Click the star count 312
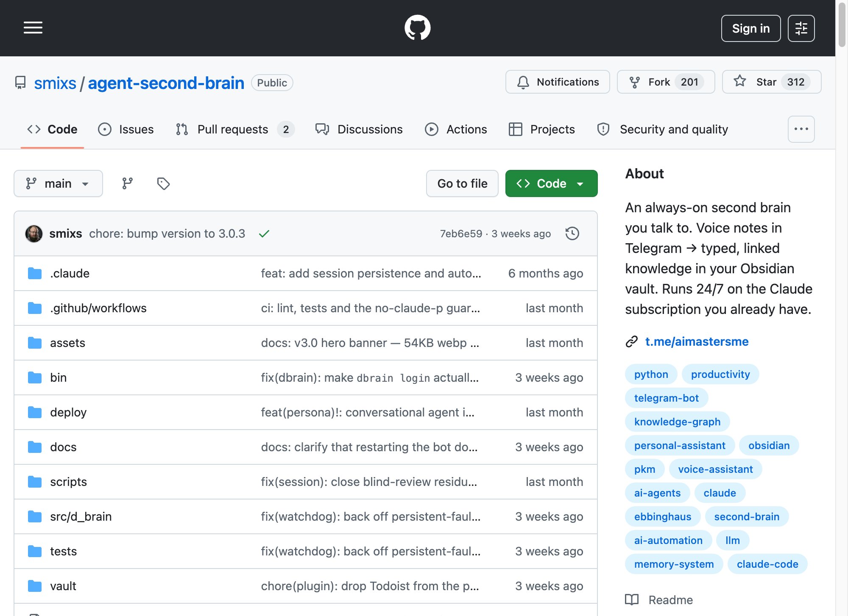The height and width of the screenshot is (616, 848). click(795, 82)
